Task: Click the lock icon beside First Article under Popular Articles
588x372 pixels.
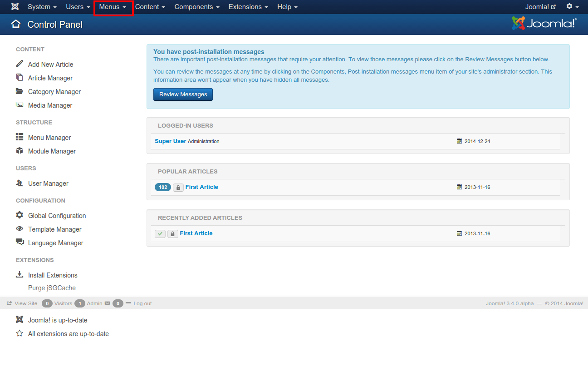Action: (178, 187)
